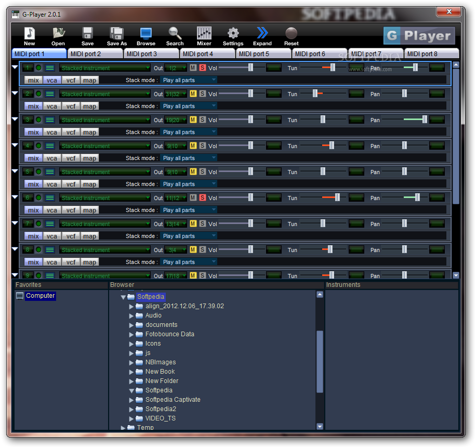Switch to MIDI port 6 tab

click(320, 54)
